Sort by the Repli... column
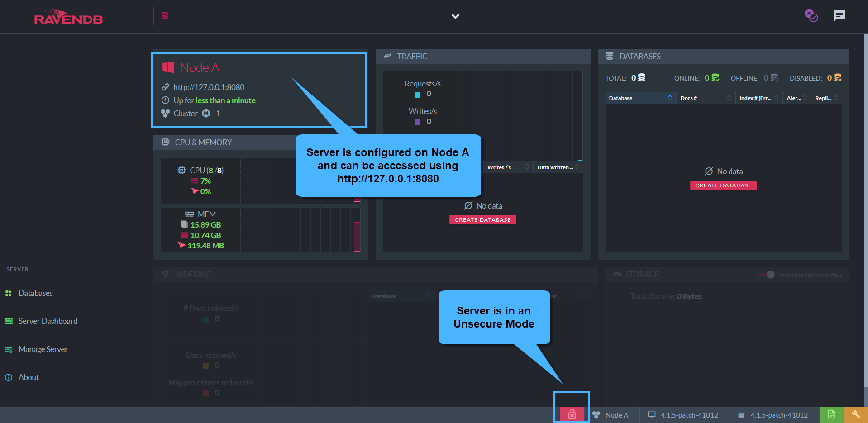The height and width of the screenshot is (423, 868). click(x=826, y=98)
